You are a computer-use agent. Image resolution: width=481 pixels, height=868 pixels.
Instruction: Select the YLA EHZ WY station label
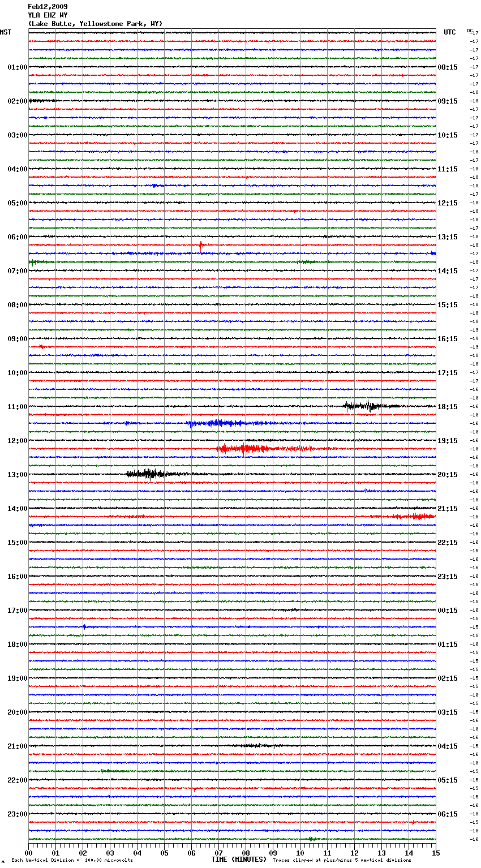pyautogui.click(x=48, y=15)
